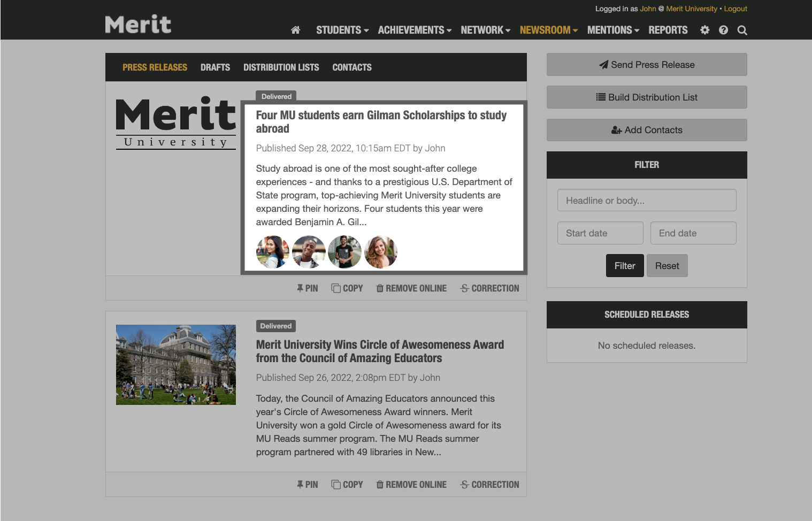Viewport: 812px width, 521px height.
Task: Pin the Gilman Scholarships press release
Action: coord(307,288)
